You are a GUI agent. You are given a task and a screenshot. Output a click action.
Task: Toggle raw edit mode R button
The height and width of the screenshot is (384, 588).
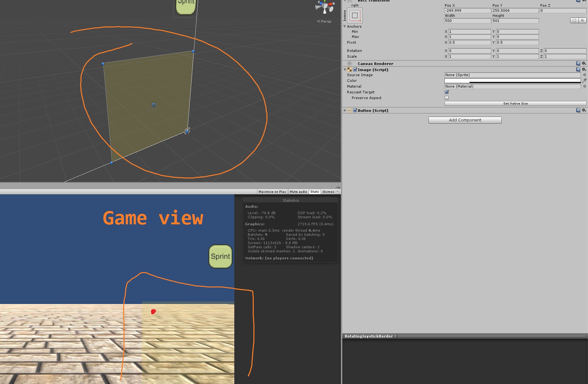[x=583, y=20]
